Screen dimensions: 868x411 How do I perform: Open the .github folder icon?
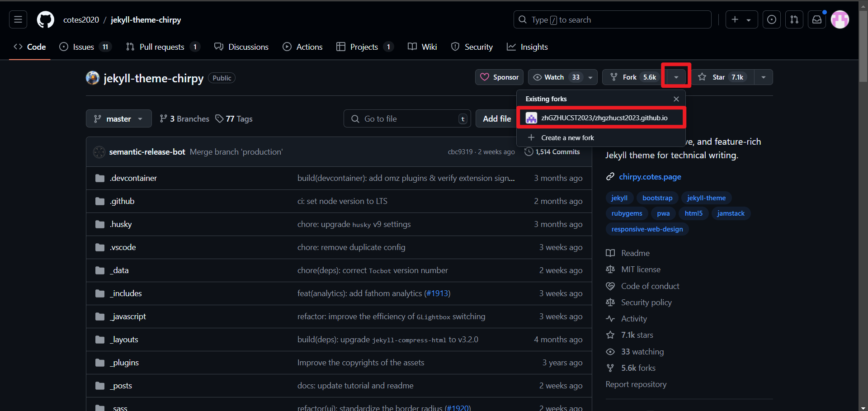tap(100, 201)
